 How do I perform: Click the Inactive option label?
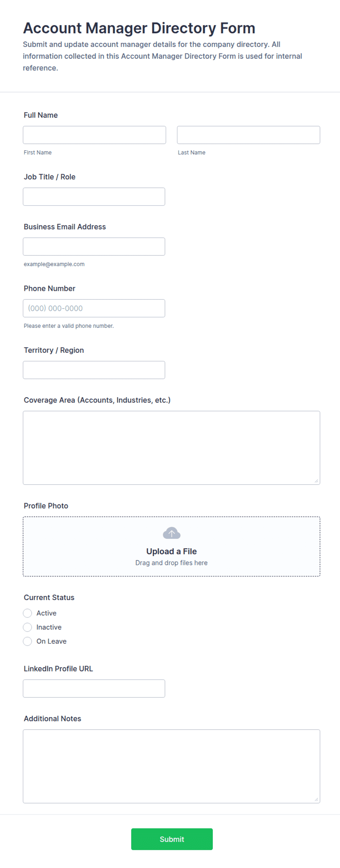click(x=49, y=627)
